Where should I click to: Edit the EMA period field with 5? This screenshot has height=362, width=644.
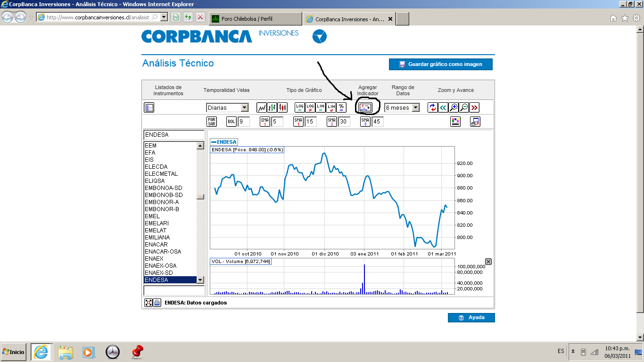click(277, 122)
